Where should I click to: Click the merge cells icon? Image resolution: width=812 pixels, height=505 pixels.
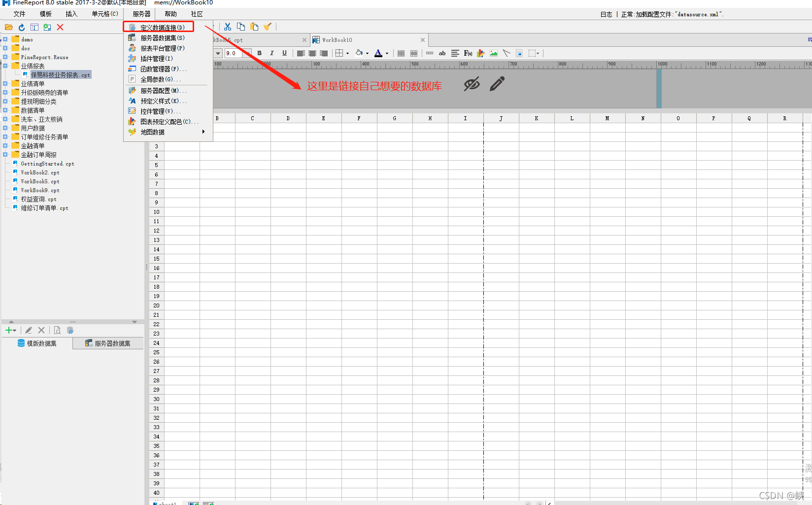tap(401, 53)
